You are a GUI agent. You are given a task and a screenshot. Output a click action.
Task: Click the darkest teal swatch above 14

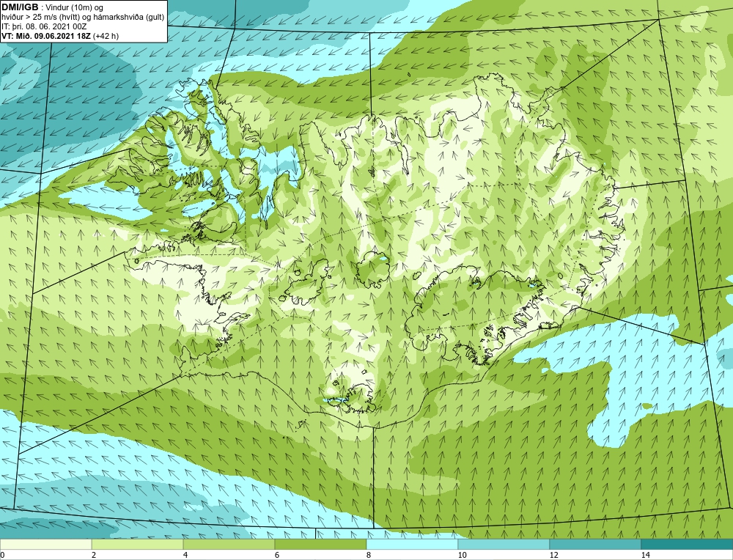coord(688,544)
